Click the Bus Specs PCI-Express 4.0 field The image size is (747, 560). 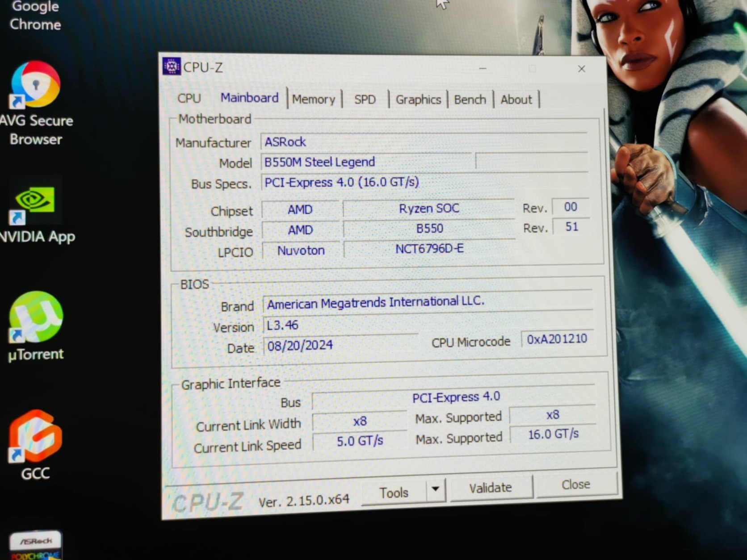(x=424, y=182)
